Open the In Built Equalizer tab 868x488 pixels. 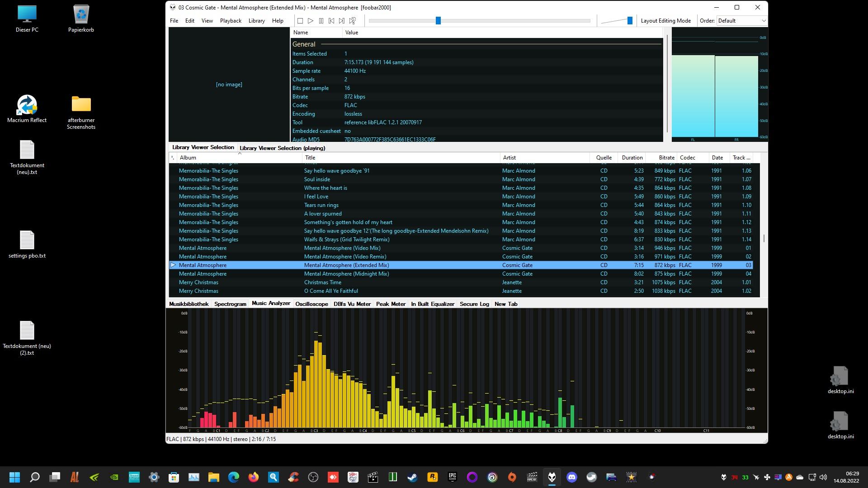pos(433,304)
